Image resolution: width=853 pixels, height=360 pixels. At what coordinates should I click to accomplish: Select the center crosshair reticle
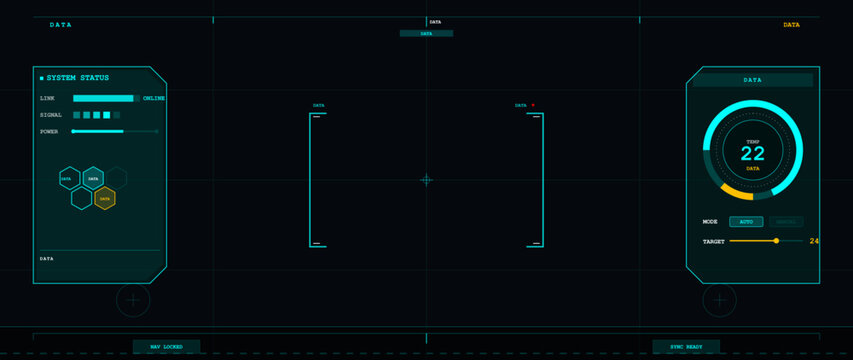[426, 180]
